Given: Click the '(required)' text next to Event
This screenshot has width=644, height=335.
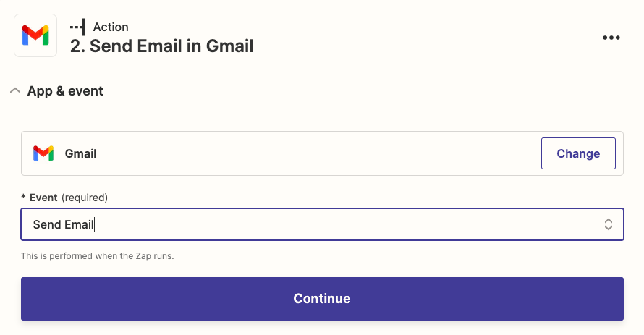Looking at the screenshot, I should tap(85, 198).
